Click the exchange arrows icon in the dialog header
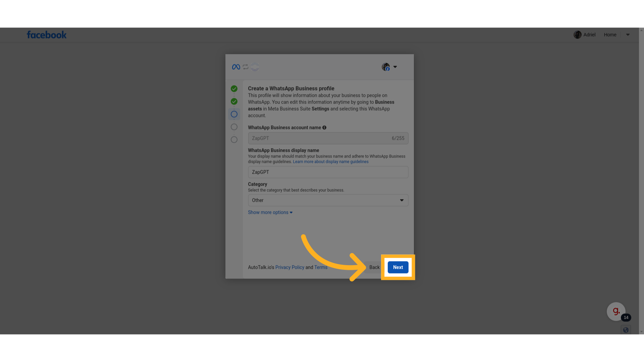Screen dimensions: 644x362 [246, 67]
